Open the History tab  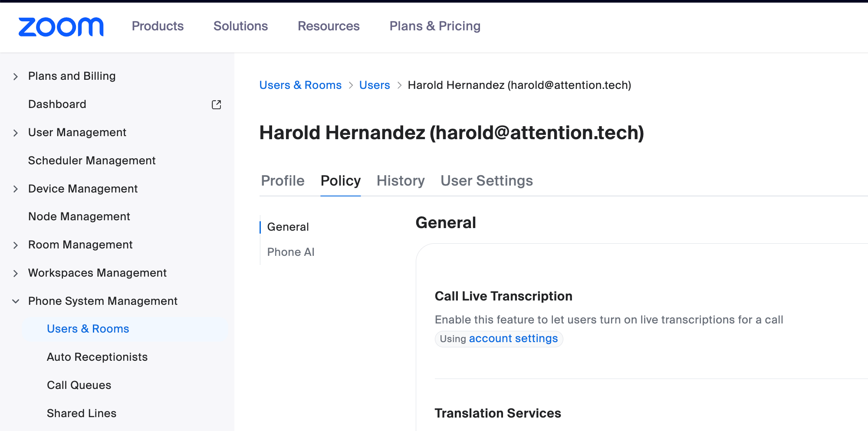[x=401, y=180]
